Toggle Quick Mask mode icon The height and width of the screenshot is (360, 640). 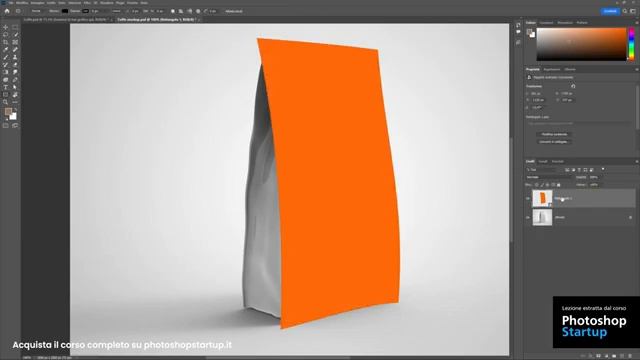pyautogui.click(x=6, y=126)
